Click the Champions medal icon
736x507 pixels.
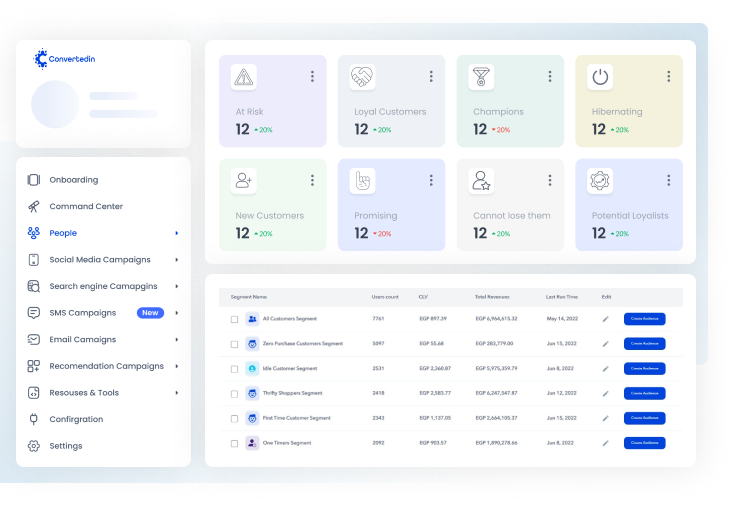click(x=481, y=77)
